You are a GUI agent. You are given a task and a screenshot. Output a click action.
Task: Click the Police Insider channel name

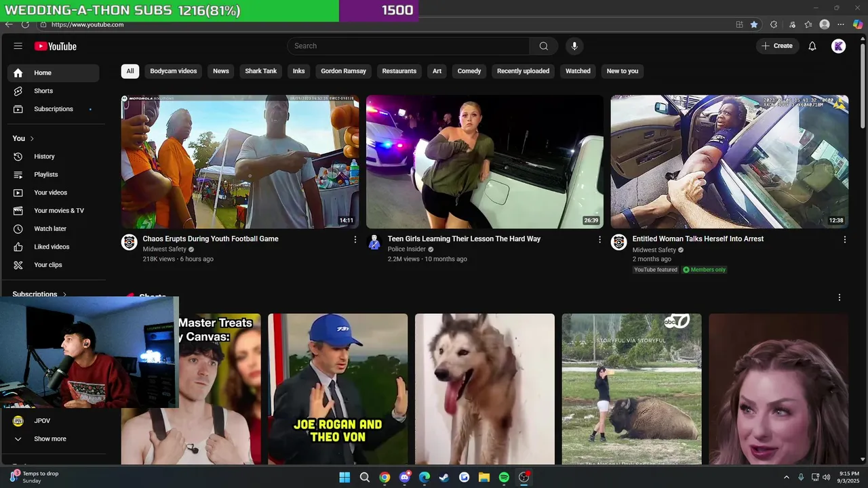[x=406, y=249]
